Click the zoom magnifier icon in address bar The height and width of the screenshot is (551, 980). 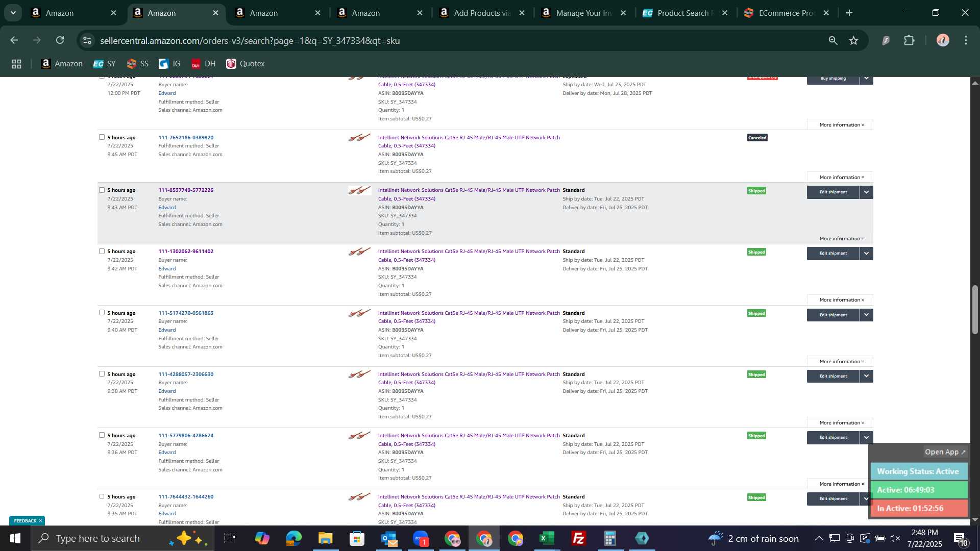click(833, 40)
